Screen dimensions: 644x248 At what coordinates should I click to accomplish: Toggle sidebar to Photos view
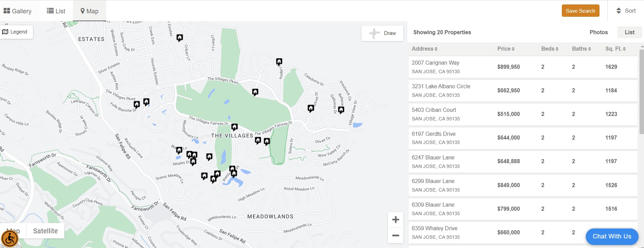[598, 32]
